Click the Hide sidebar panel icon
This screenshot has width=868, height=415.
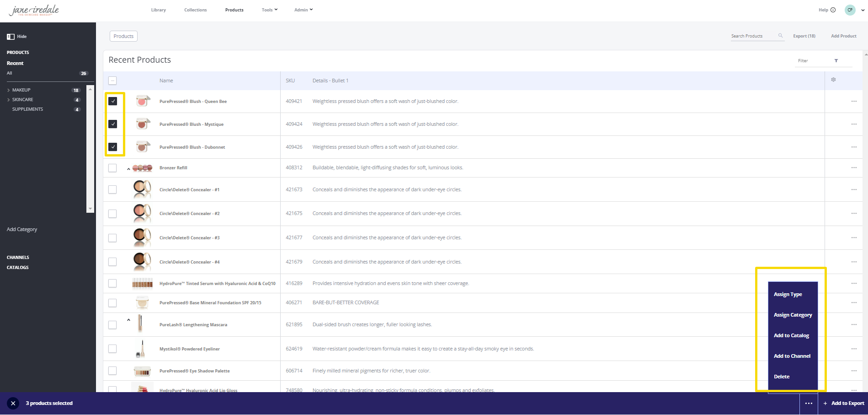tap(11, 37)
